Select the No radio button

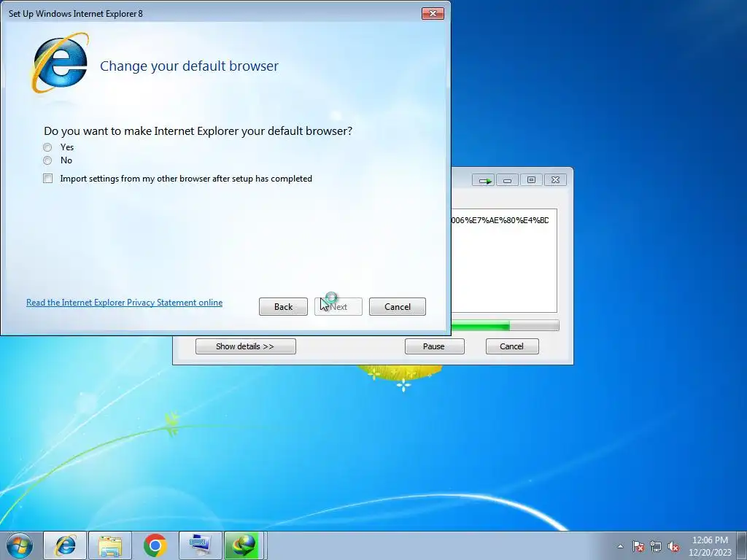47,160
